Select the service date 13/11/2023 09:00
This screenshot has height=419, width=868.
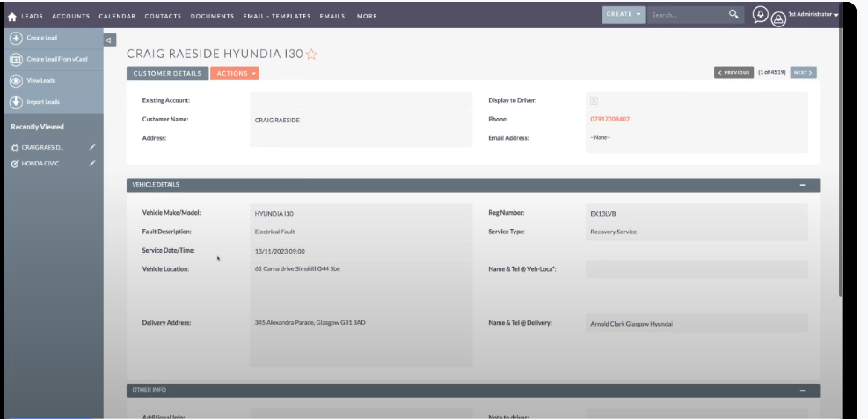[x=280, y=251]
